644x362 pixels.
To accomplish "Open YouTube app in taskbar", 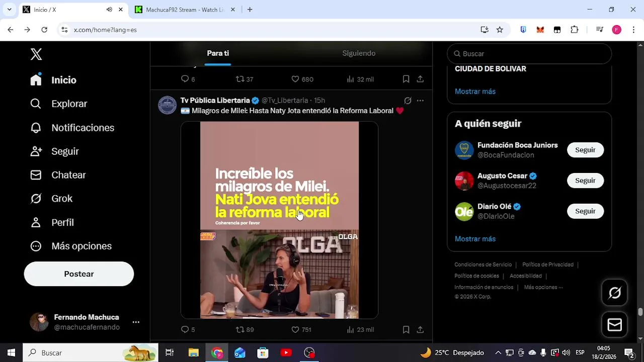I will [x=286, y=353].
